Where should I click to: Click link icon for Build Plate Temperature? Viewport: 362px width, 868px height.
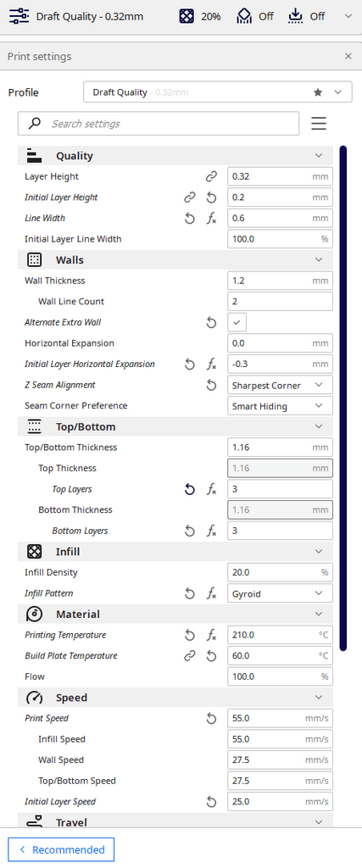click(190, 656)
